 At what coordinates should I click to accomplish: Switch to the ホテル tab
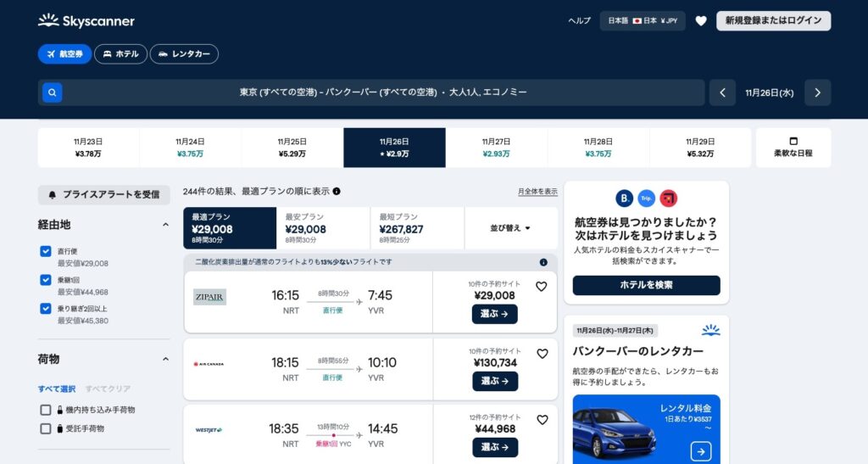[x=120, y=54]
